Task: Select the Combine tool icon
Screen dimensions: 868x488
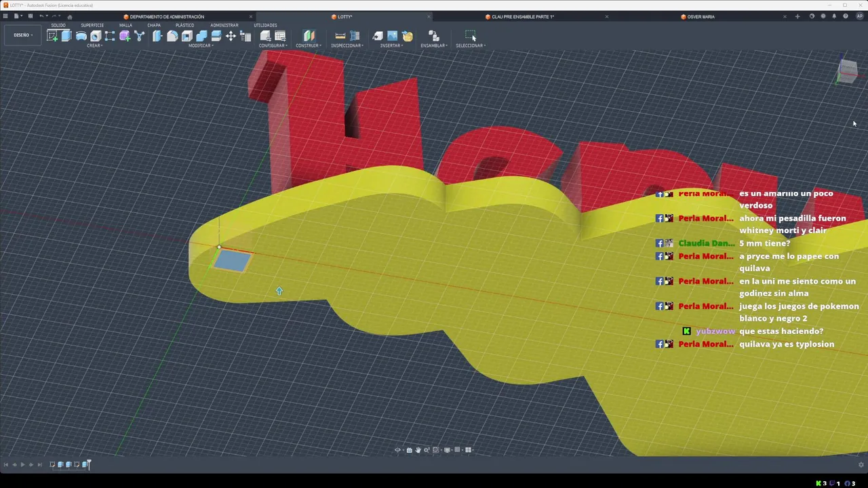Action: pos(201,36)
